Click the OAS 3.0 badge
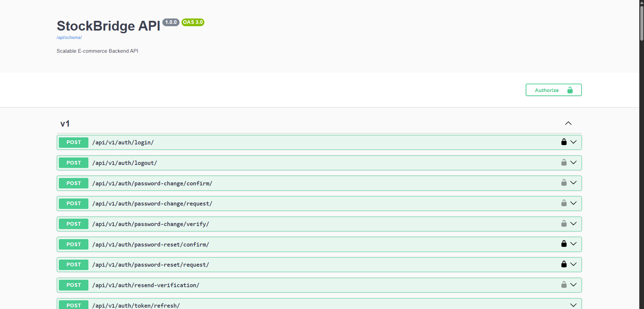This screenshot has width=644, height=309. pos(193,22)
